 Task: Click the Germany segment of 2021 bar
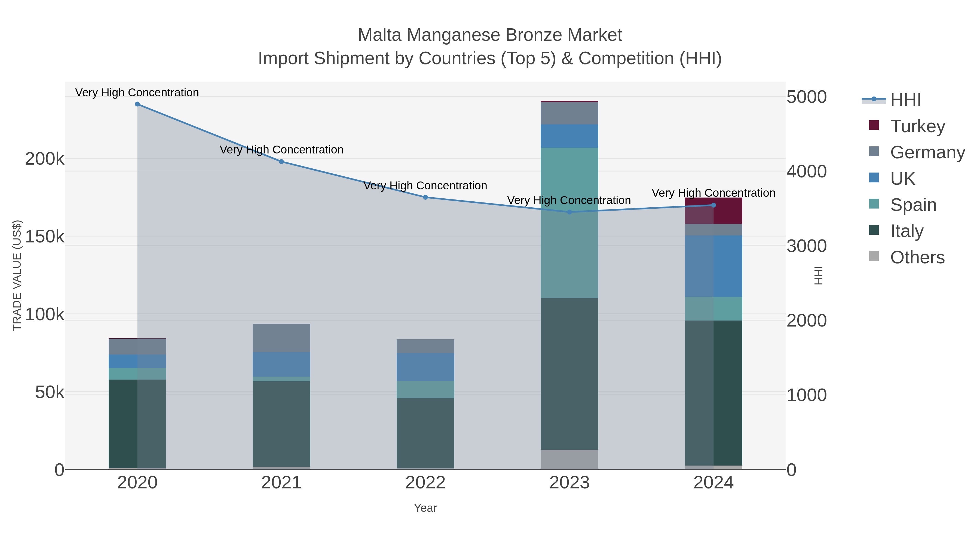(x=281, y=338)
